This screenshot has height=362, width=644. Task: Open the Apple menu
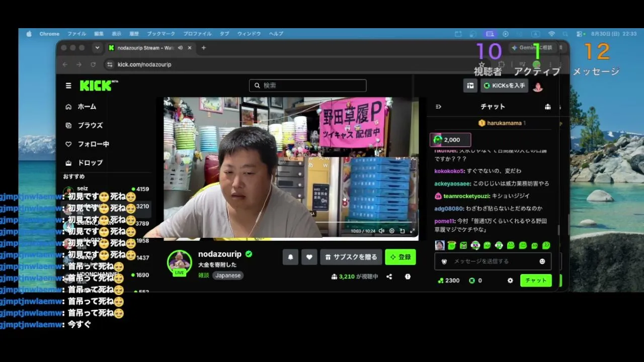pos(29,34)
